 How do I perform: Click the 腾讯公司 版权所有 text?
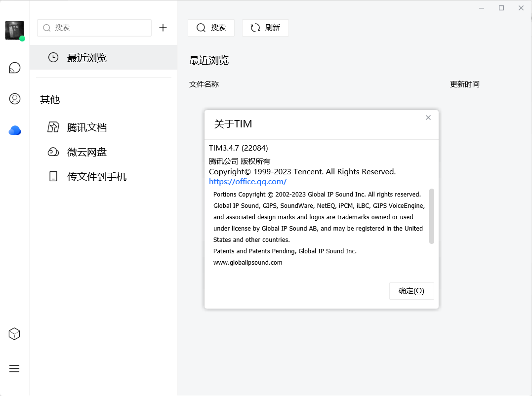(x=240, y=161)
